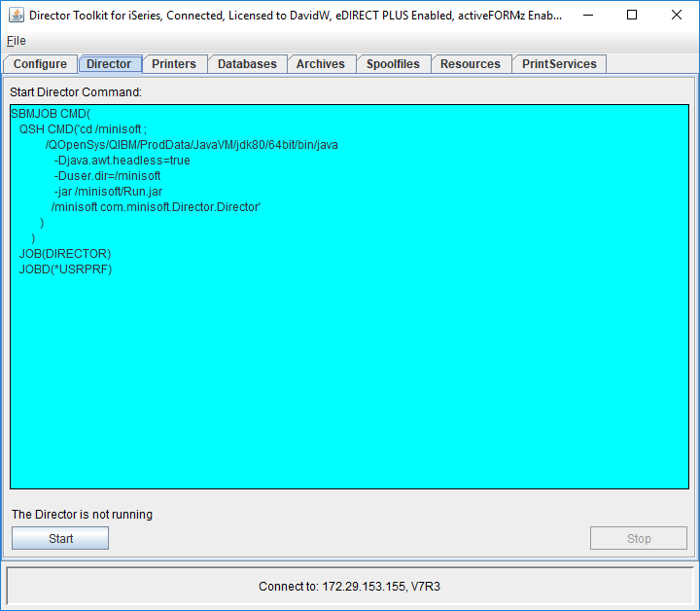Open the File menu
Image resolution: width=700 pixels, height=611 pixels.
[x=16, y=41]
